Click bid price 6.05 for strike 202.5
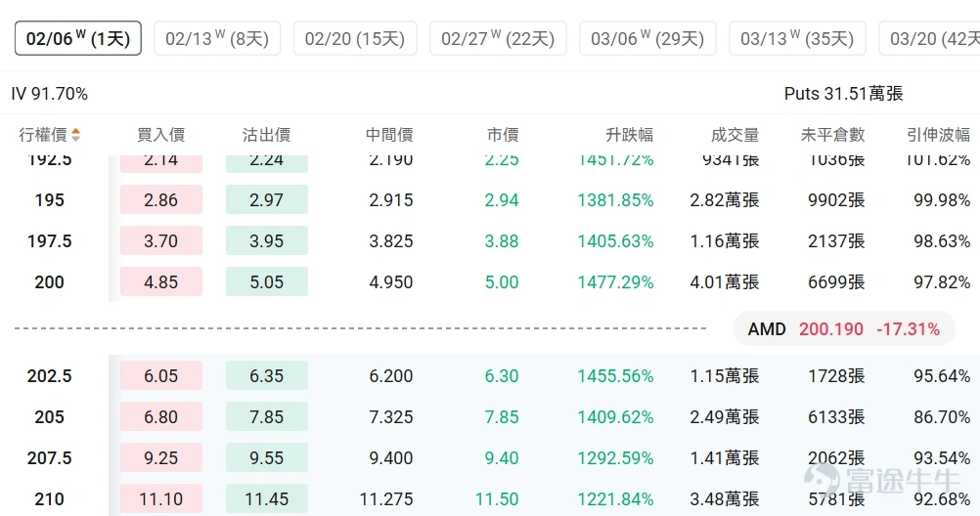This screenshot has width=980, height=516. tap(161, 375)
